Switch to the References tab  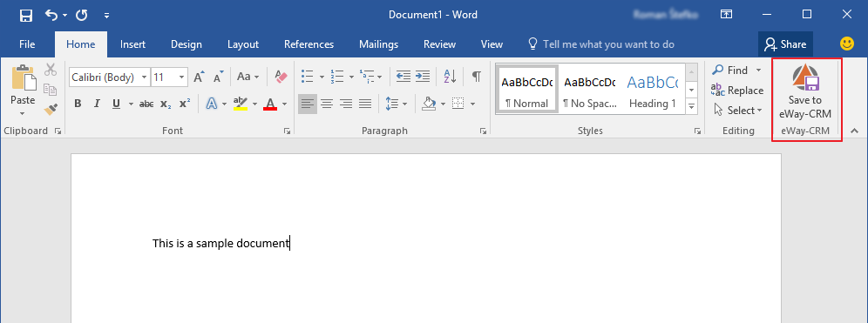click(309, 44)
